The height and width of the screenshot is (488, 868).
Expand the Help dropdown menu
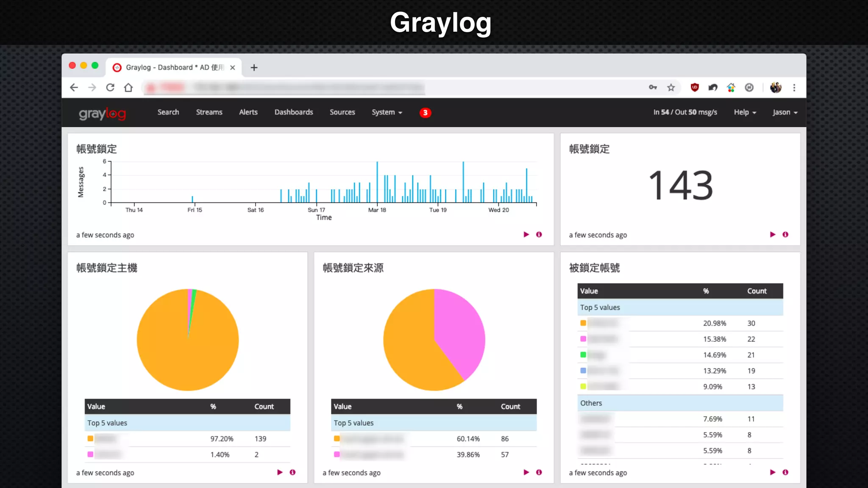pos(745,112)
